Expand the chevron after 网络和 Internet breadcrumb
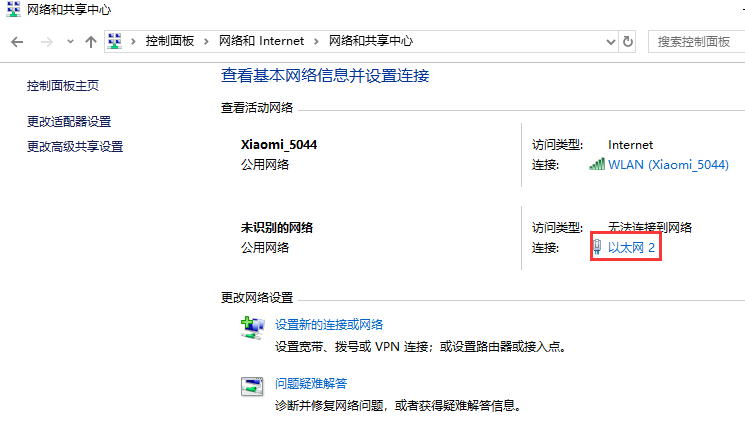Viewport: 745px width, 437px height. click(x=318, y=41)
